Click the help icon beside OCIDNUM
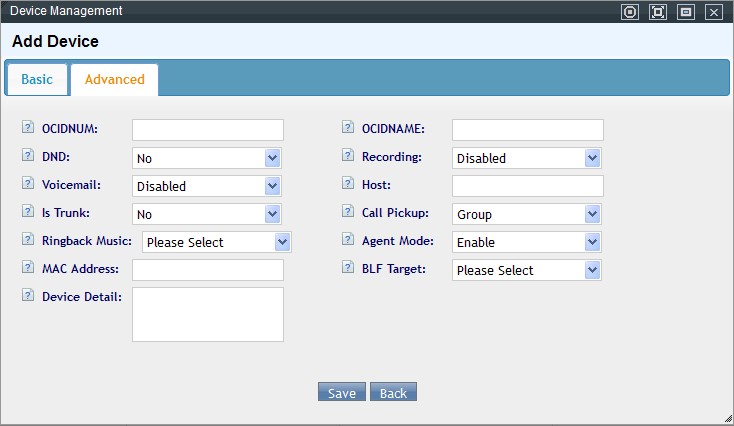The image size is (734, 426). pyautogui.click(x=27, y=128)
